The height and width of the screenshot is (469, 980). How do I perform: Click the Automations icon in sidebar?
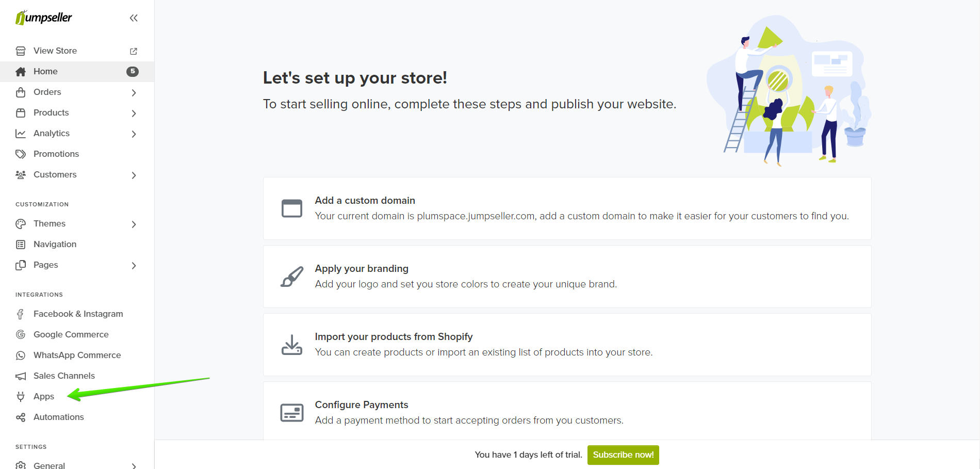(21, 417)
